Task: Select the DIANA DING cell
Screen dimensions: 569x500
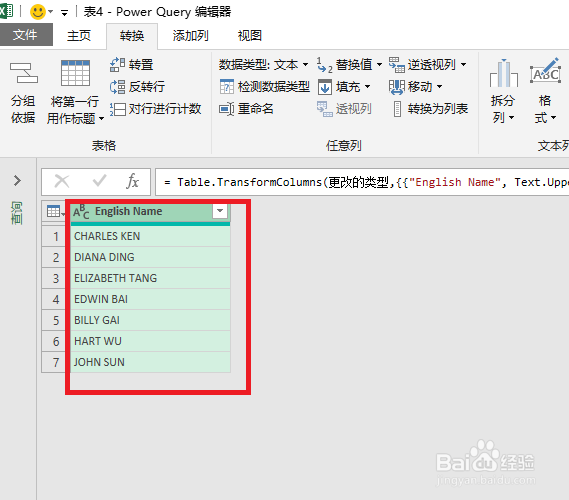Action: pyautogui.click(x=151, y=257)
